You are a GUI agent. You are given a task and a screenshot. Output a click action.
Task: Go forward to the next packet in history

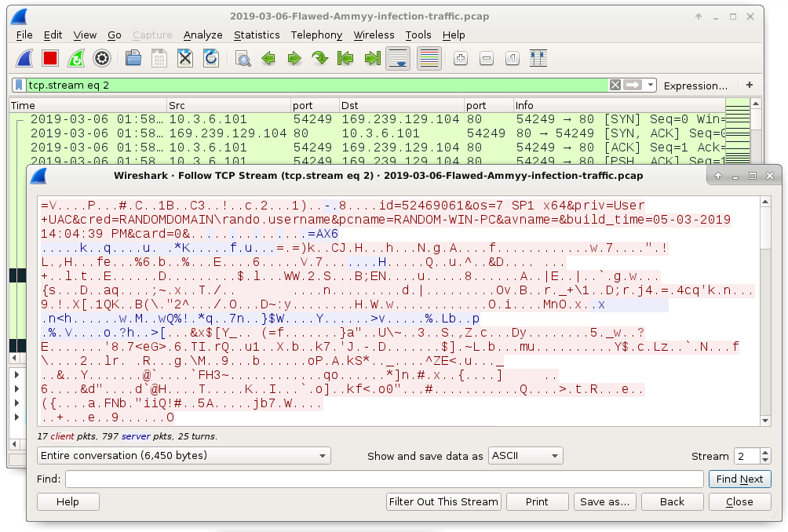[294, 58]
